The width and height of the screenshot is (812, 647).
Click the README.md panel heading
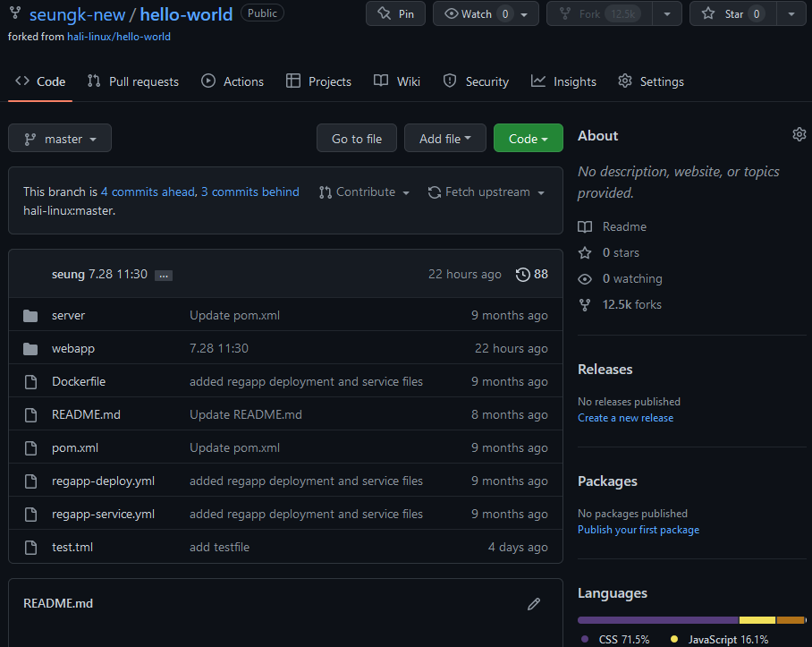58,603
